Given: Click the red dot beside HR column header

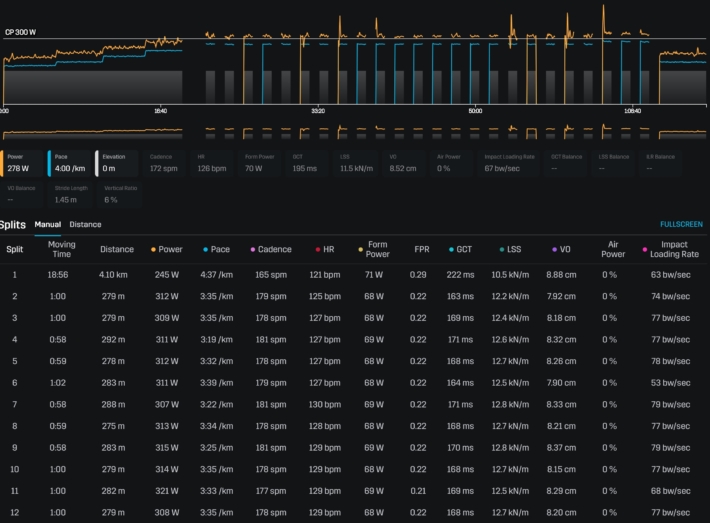Looking at the screenshot, I should 318,249.
